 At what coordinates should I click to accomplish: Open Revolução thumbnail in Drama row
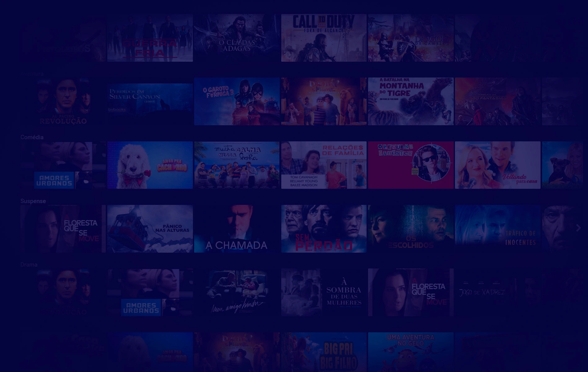coord(63,292)
